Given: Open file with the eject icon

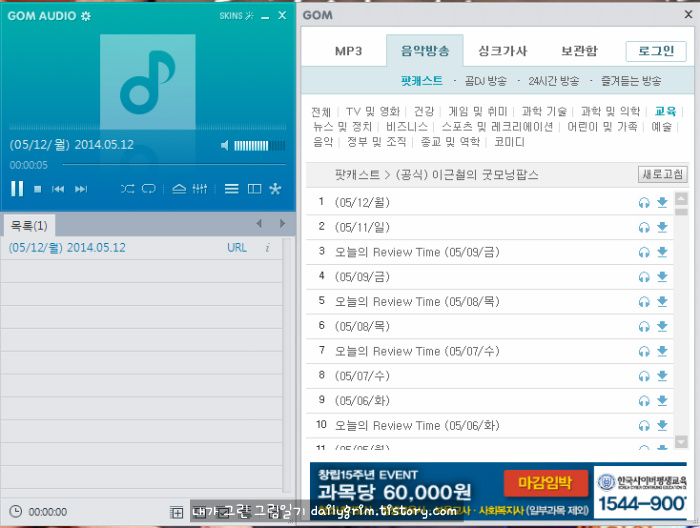Looking at the screenshot, I should pos(179,189).
